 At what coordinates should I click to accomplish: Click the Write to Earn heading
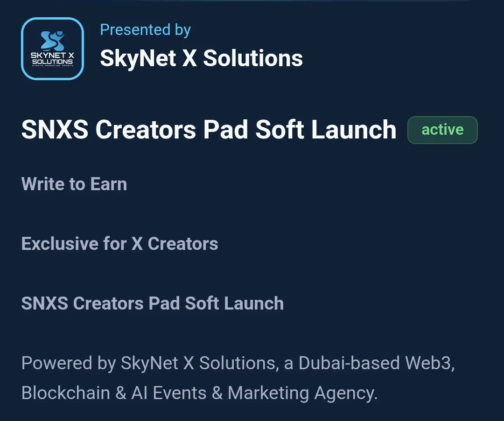pyautogui.click(x=74, y=184)
